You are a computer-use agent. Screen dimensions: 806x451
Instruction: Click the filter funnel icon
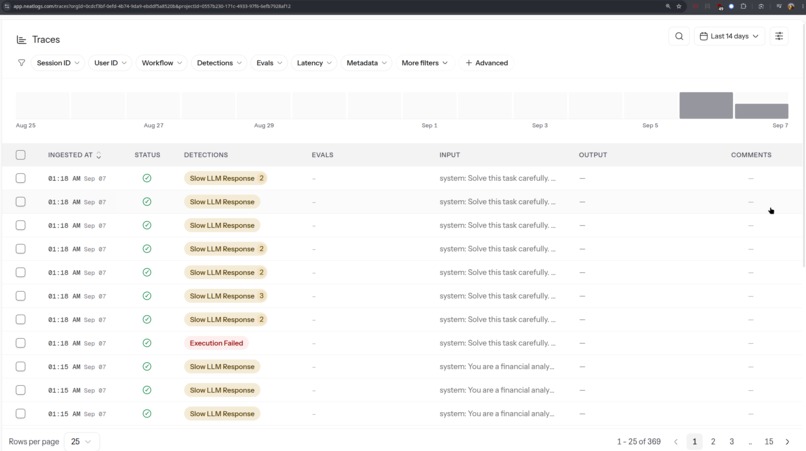pos(21,63)
